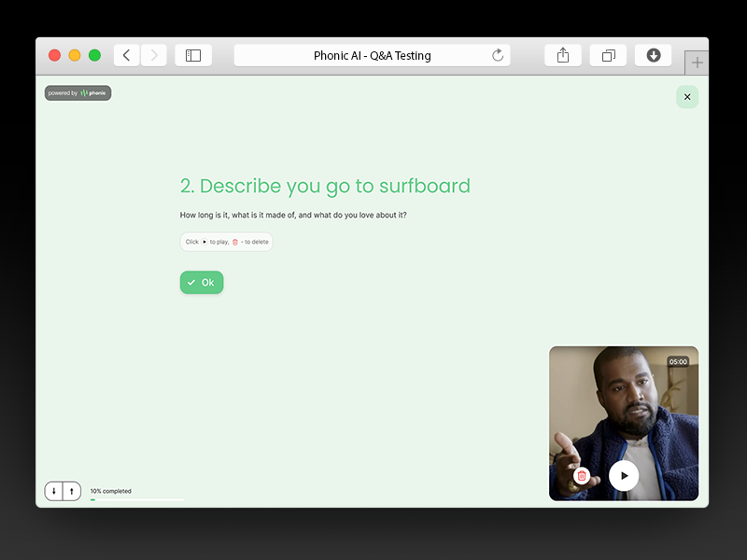747x560 pixels.
Task: Click the 'How long is it' description text
Action: (293, 216)
